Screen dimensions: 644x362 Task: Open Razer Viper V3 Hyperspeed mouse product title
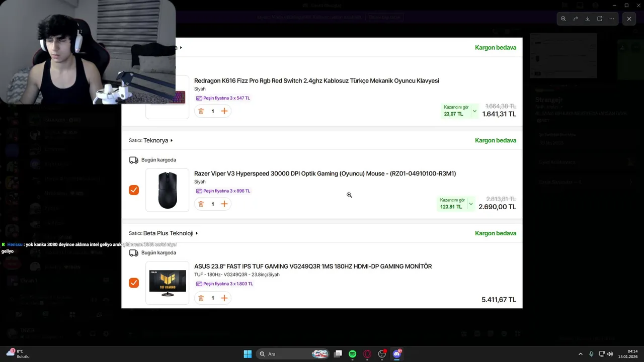click(325, 173)
